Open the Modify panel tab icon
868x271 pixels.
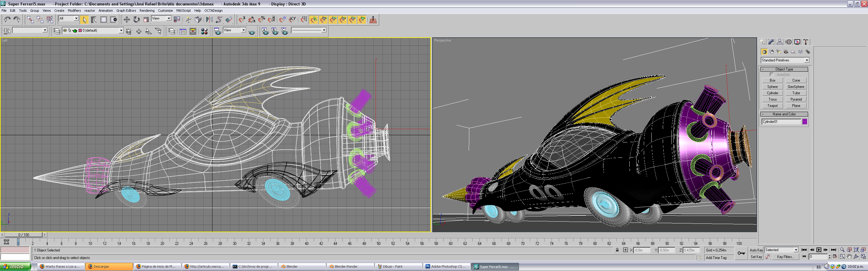click(771, 42)
